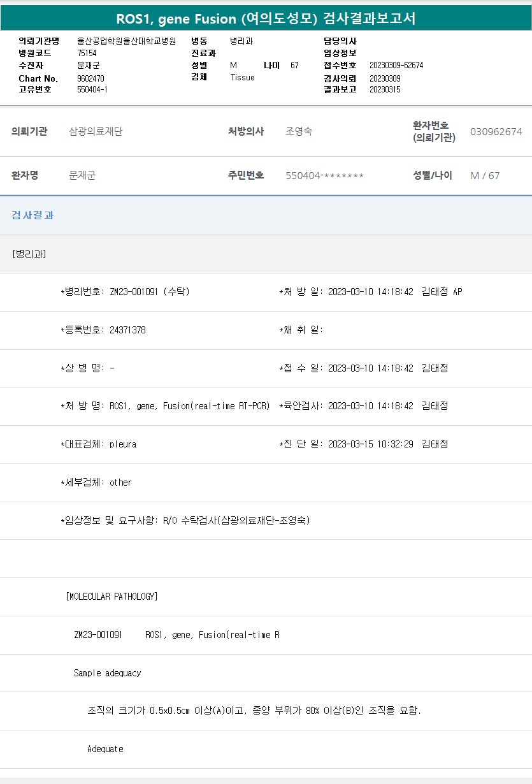Select the 접수일 date line
The image size is (532, 784).
(x=364, y=368)
